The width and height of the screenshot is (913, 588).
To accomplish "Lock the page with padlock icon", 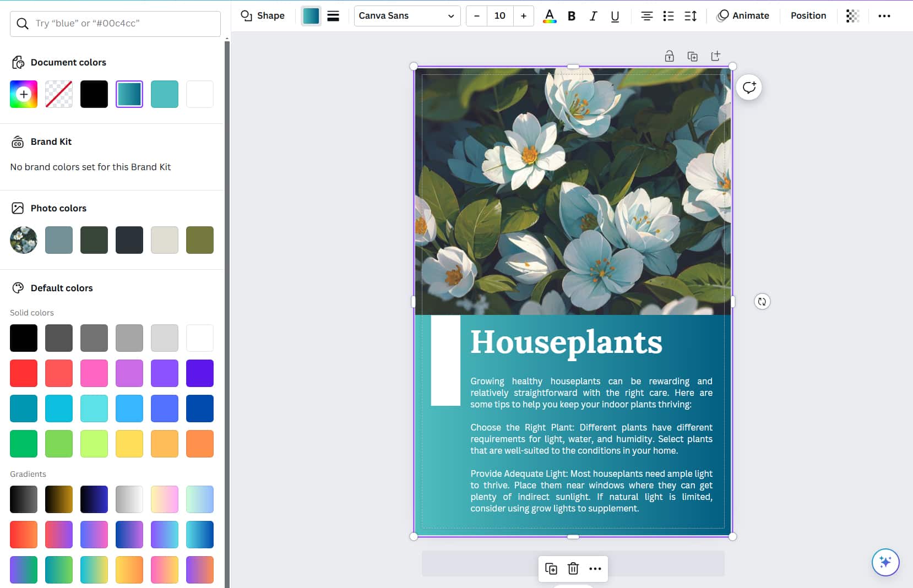I will tap(669, 56).
